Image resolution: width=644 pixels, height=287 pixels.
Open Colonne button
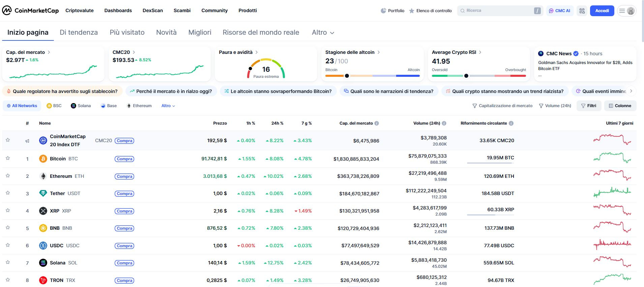tap(620, 106)
